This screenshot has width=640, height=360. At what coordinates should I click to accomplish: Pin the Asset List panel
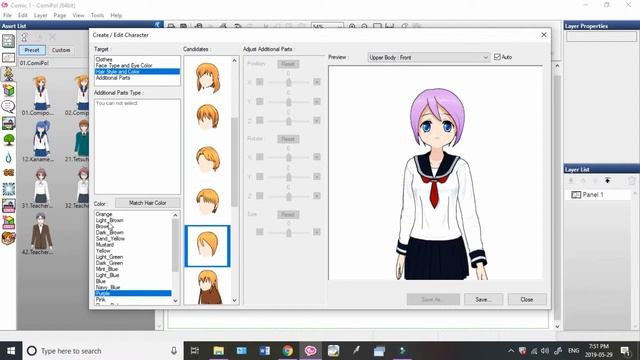click(158, 25)
